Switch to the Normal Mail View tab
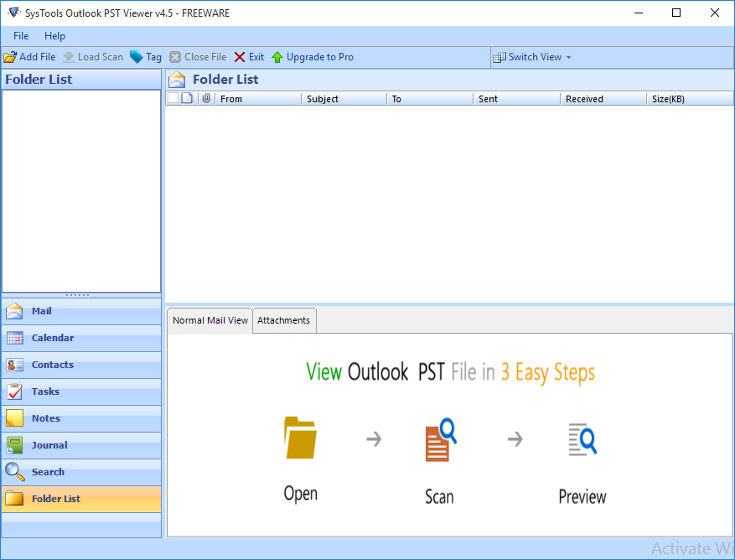 click(210, 320)
